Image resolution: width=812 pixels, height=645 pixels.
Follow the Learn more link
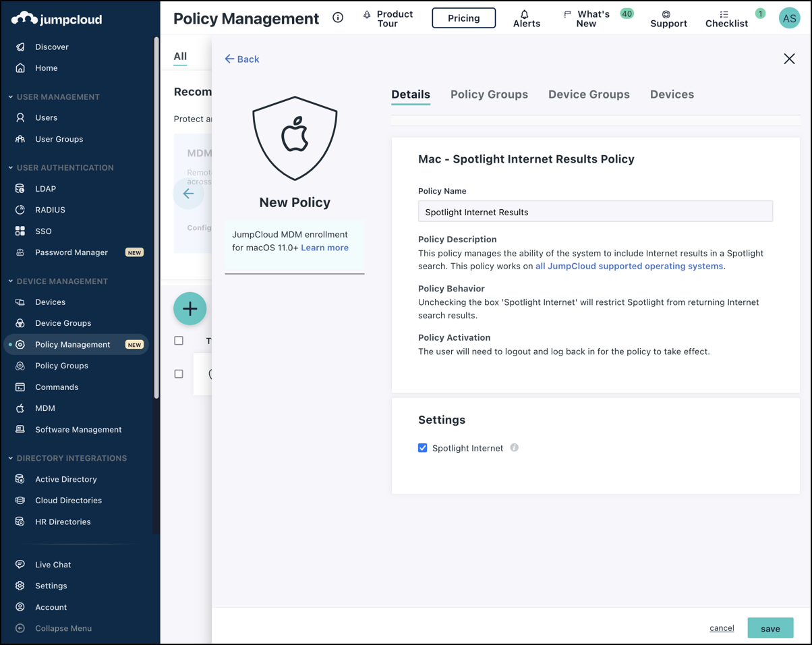[324, 248]
